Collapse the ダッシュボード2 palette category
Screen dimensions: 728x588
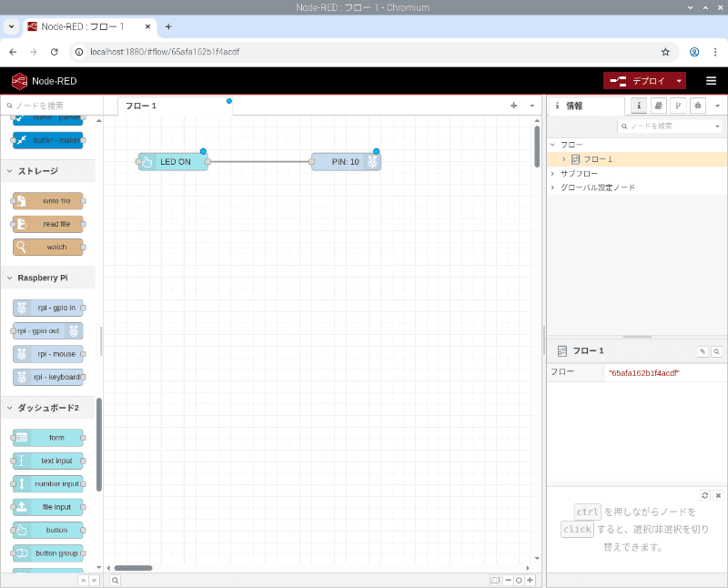(47, 408)
